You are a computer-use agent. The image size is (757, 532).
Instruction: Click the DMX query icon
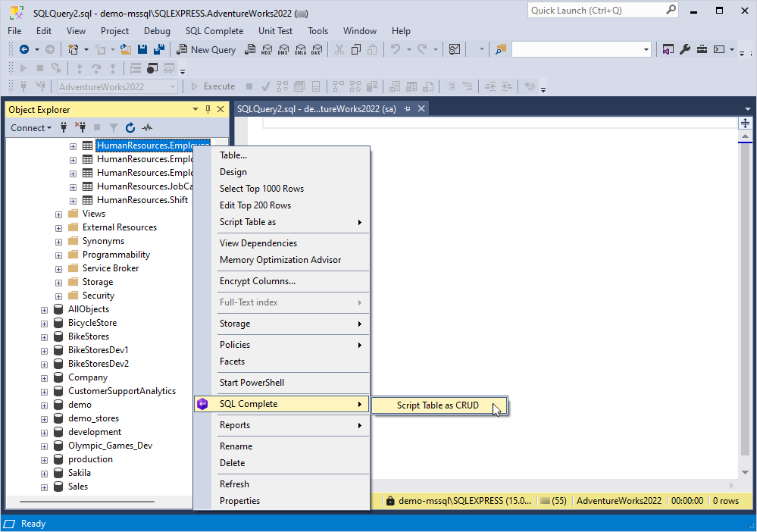283,49
